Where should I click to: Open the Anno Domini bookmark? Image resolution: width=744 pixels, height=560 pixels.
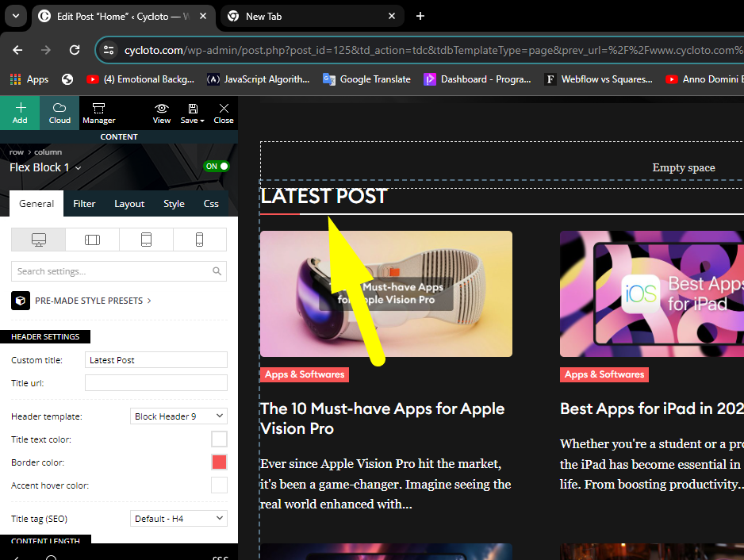(704, 79)
